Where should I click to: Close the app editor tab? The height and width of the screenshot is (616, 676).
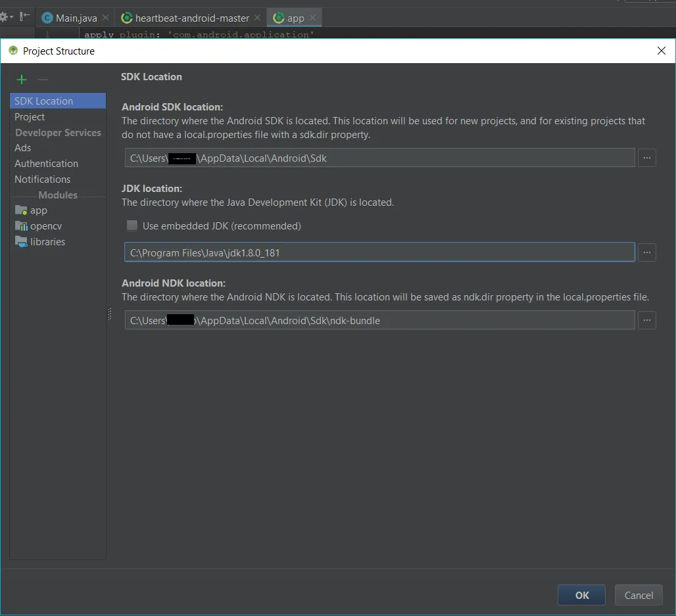point(312,18)
